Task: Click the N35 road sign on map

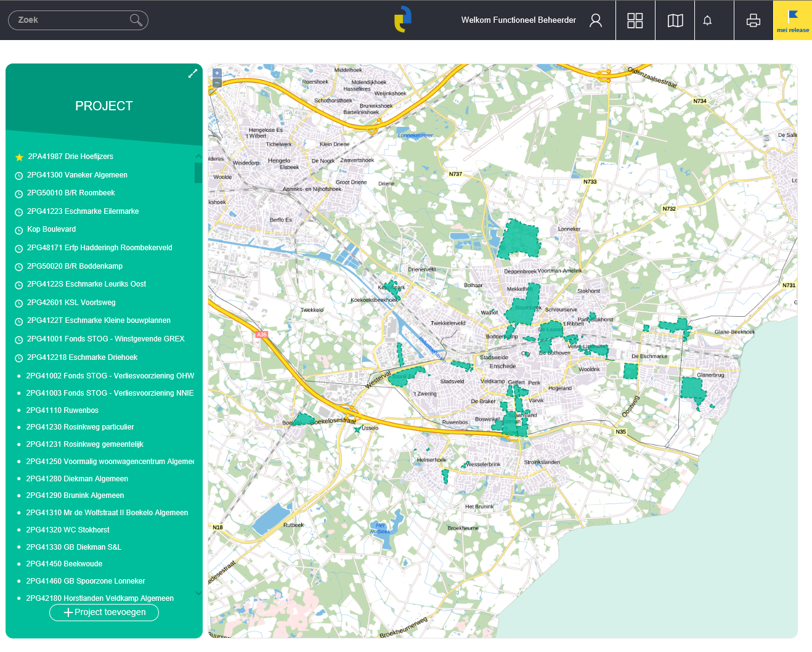Action: pos(620,431)
